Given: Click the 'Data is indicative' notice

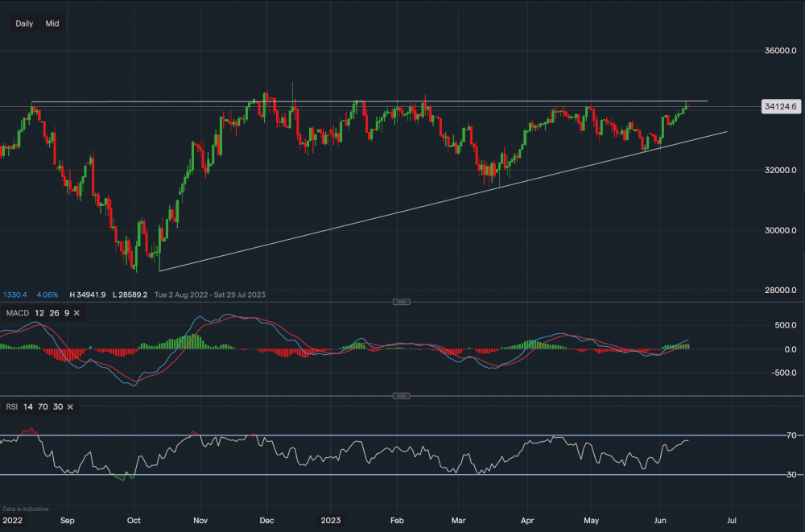Looking at the screenshot, I should pyautogui.click(x=26, y=509).
